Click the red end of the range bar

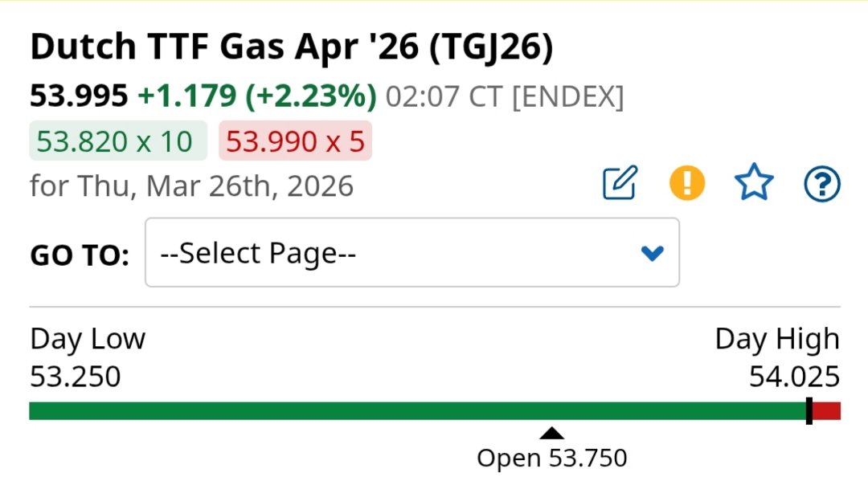point(827,411)
